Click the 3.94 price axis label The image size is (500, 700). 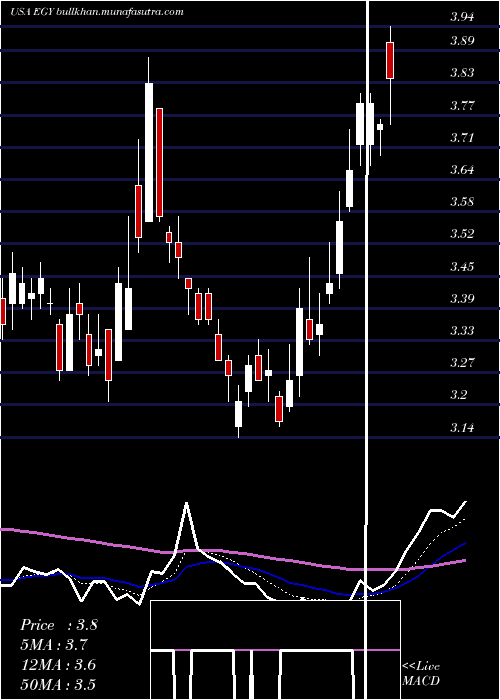coord(462,17)
